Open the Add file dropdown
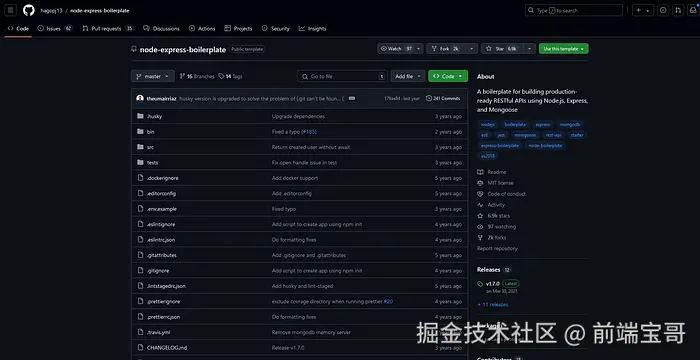This screenshot has width=700, height=360. coord(408,76)
